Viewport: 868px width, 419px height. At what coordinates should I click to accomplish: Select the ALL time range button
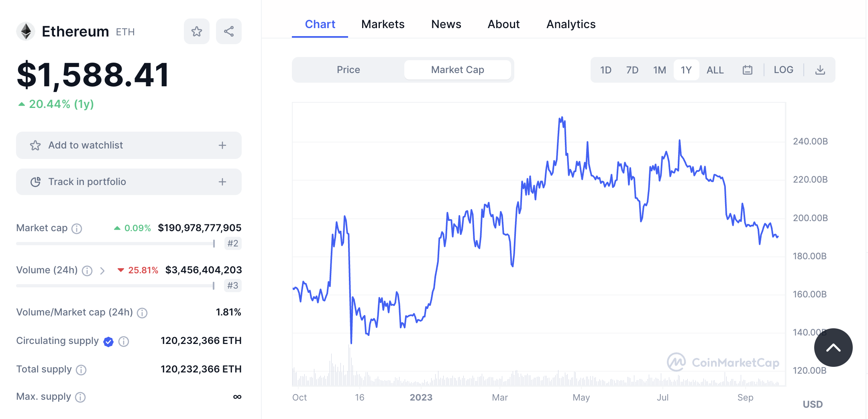point(715,70)
